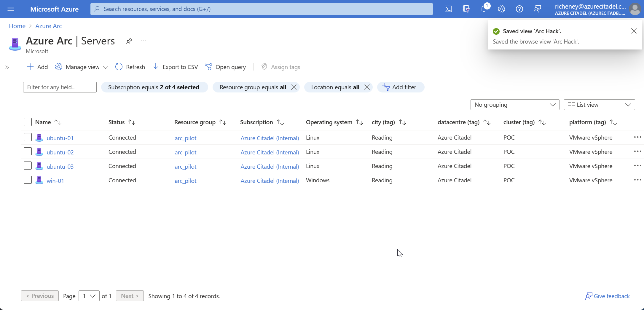Toggle the select-all checkbox in header
The image size is (644, 310).
(28, 122)
